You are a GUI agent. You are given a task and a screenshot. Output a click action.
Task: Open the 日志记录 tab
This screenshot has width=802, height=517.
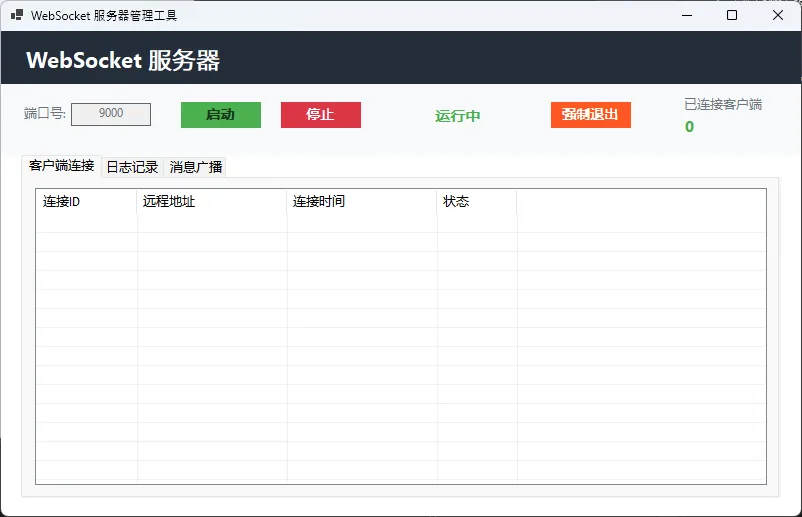[x=132, y=167]
